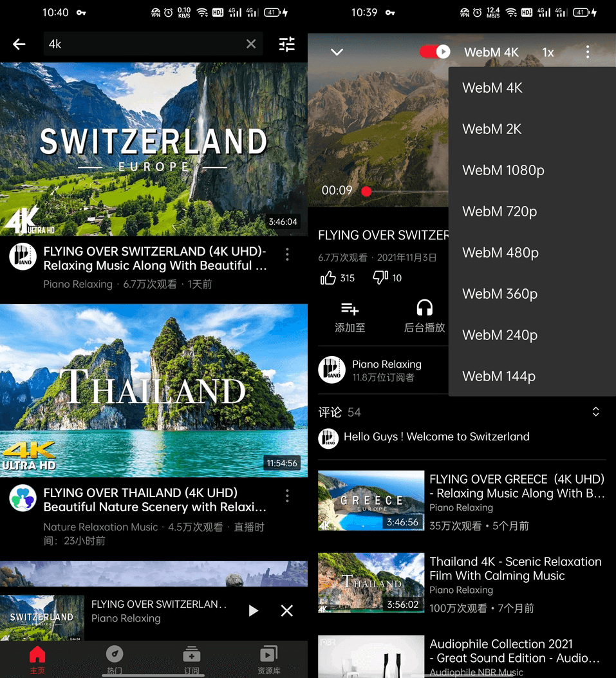This screenshot has height=678, width=616.
Task: Tap the thumbs down dislike icon
Action: [x=380, y=278]
